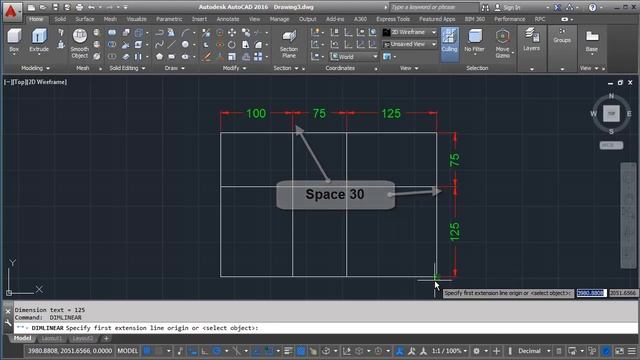Screen dimensions: 640x360
Task: Open the Layers panel button
Action: click(531, 39)
